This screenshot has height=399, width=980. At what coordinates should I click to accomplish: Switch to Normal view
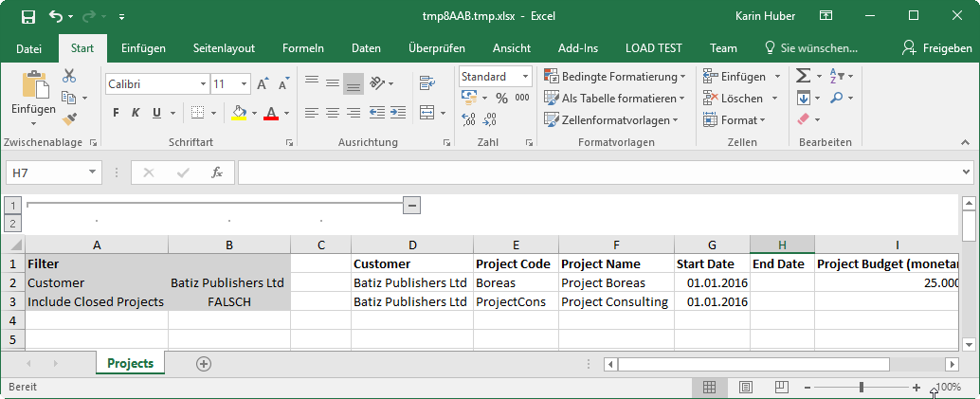click(x=709, y=387)
